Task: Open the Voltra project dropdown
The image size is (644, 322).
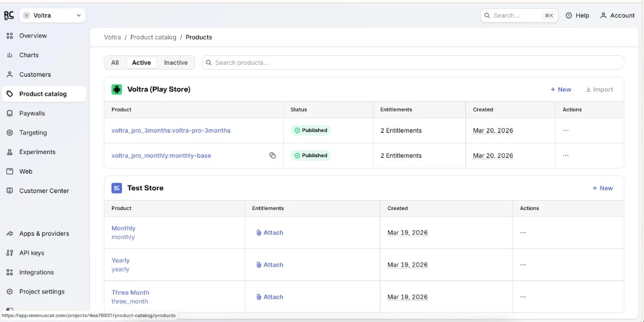Action: pyautogui.click(x=53, y=15)
